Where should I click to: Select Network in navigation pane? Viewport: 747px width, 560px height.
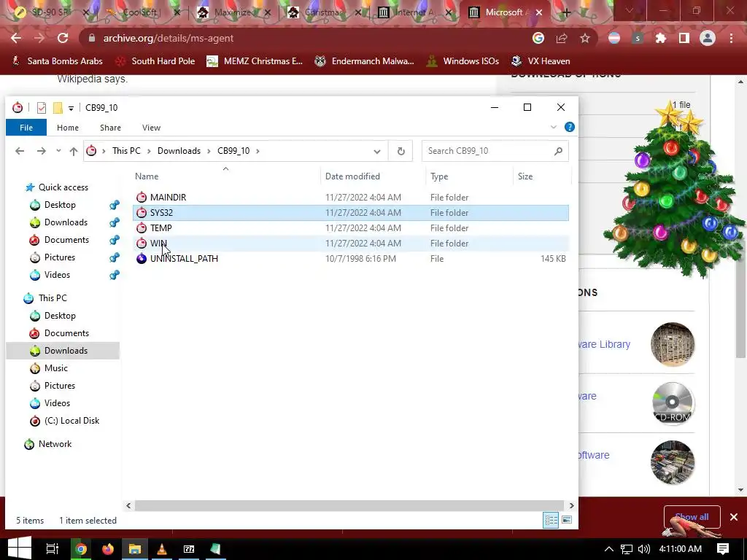(x=55, y=444)
